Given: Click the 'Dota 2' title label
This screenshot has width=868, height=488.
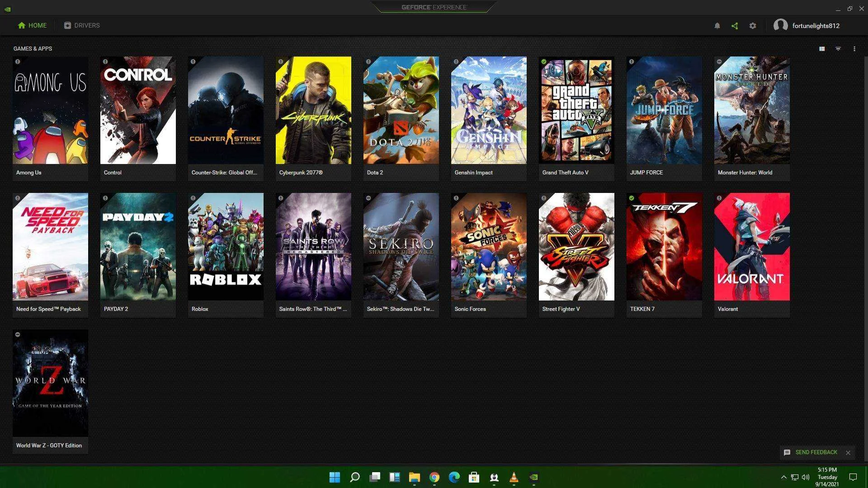Looking at the screenshot, I should [x=375, y=173].
